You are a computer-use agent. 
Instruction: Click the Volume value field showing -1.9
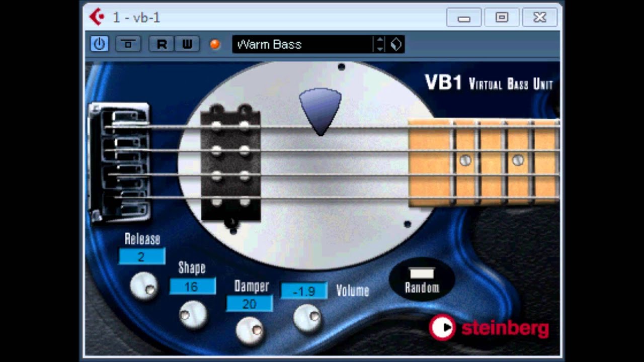(x=304, y=291)
